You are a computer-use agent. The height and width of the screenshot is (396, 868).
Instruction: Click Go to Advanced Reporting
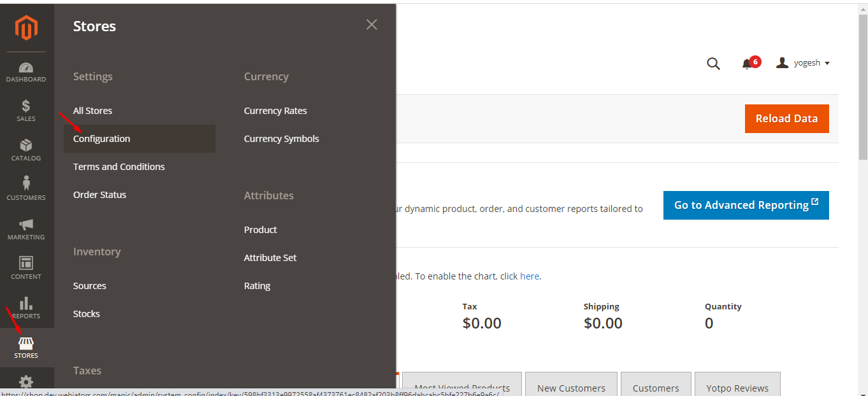pos(746,205)
